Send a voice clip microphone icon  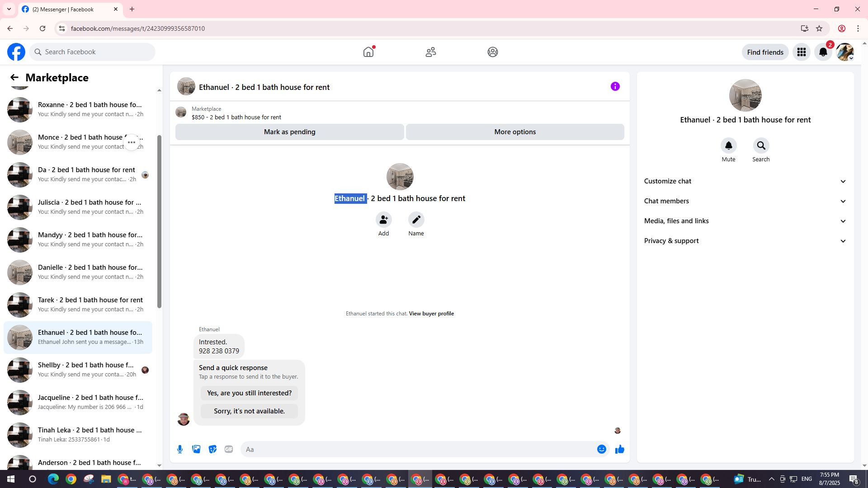tap(180, 449)
